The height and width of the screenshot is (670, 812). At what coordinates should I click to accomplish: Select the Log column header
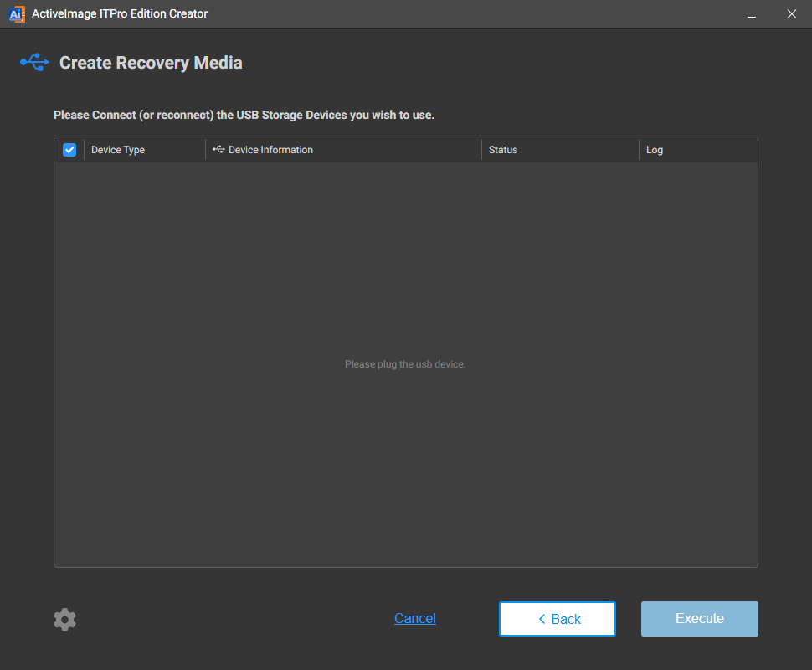[655, 150]
